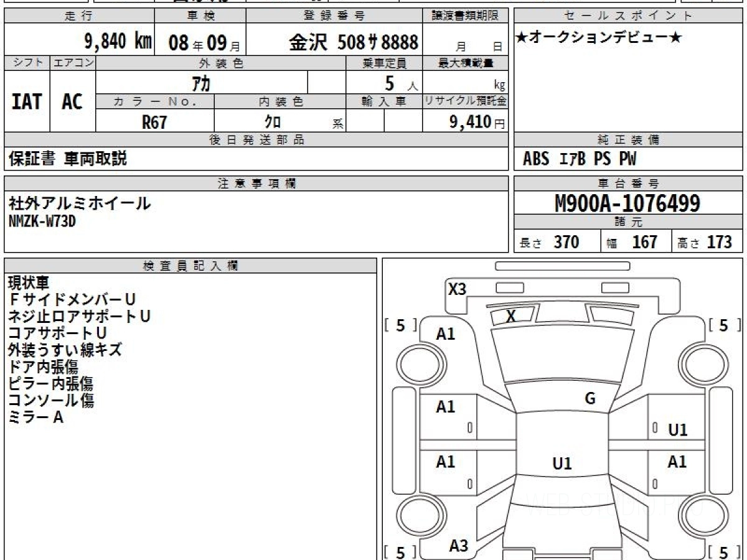Viewport: 747px width, 560px height.
Task: Select the A1 mark on the front fender
Action: pos(446,334)
